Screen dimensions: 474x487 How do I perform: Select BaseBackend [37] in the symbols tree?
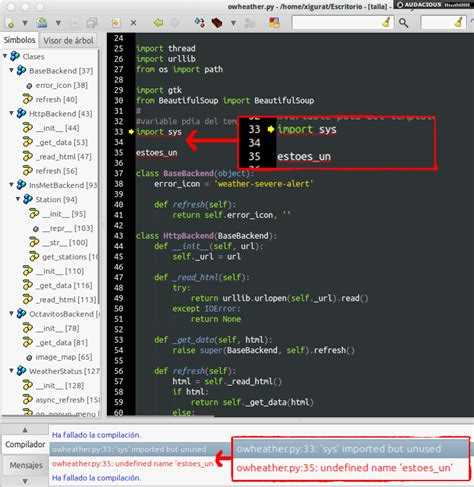61,71
